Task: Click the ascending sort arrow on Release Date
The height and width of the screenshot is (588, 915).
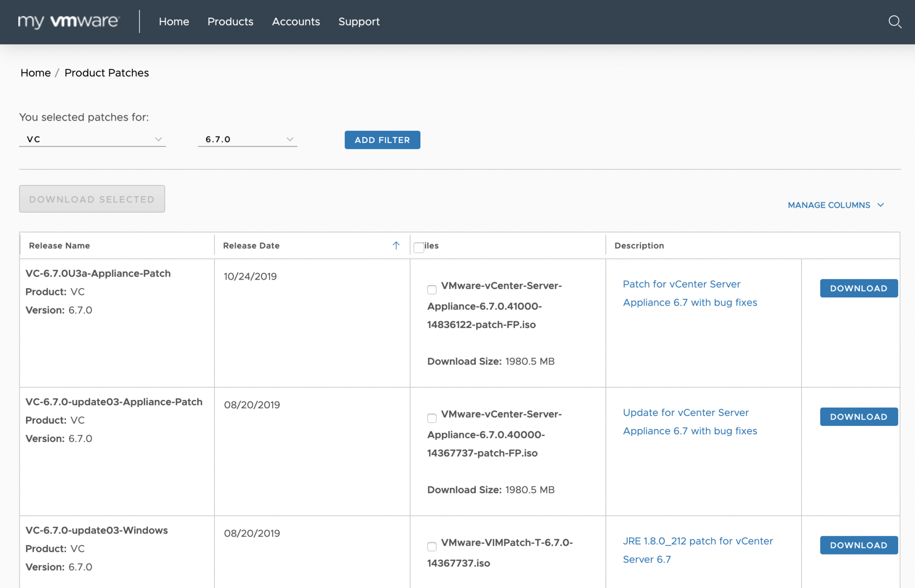Action: (x=395, y=245)
